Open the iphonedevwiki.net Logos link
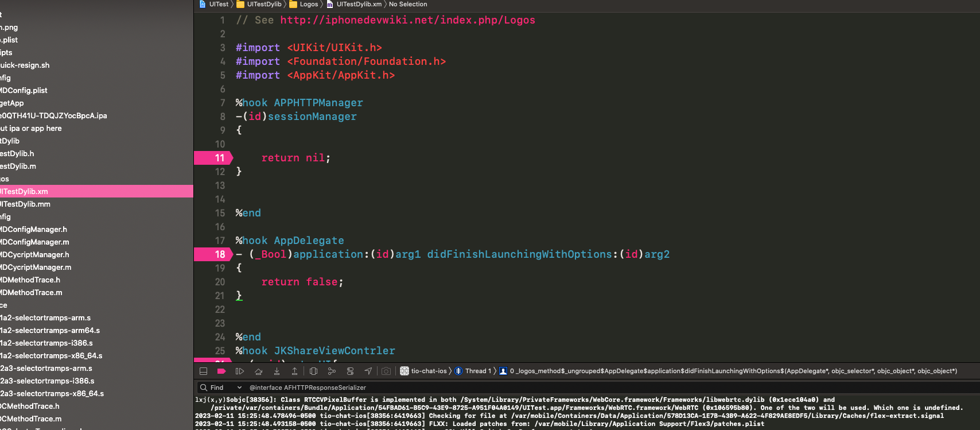The width and height of the screenshot is (980, 430). [407, 20]
